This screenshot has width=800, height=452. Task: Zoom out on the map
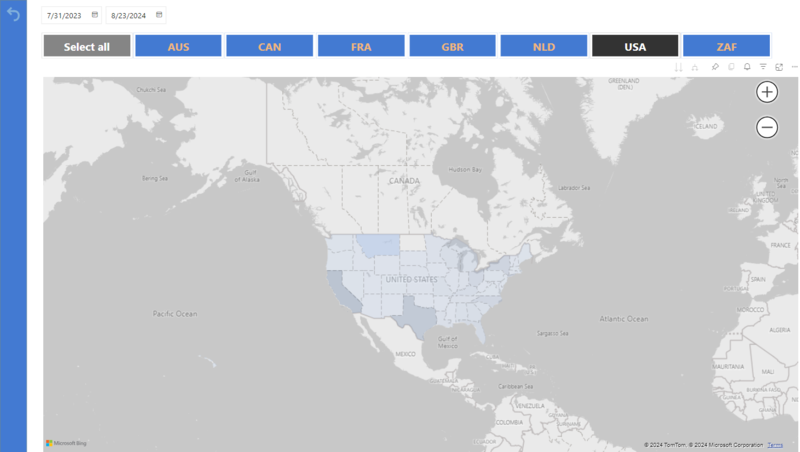pyautogui.click(x=767, y=127)
